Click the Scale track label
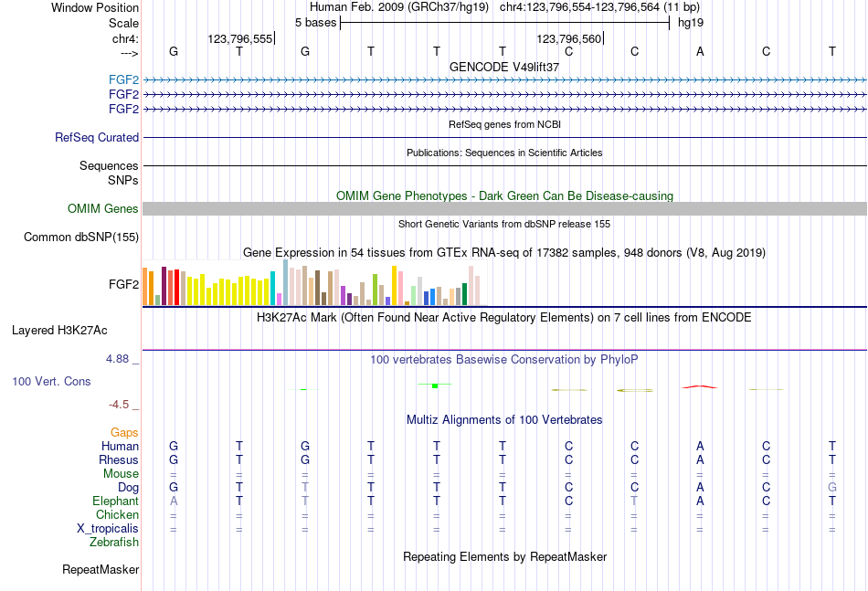 [x=124, y=23]
